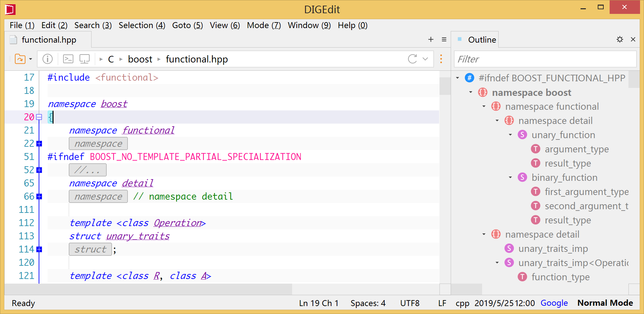The height and width of the screenshot is (314, 644).
Task: Collapse the fold marker on line 20
Action: pyautogui.click(x=39, y=117)
